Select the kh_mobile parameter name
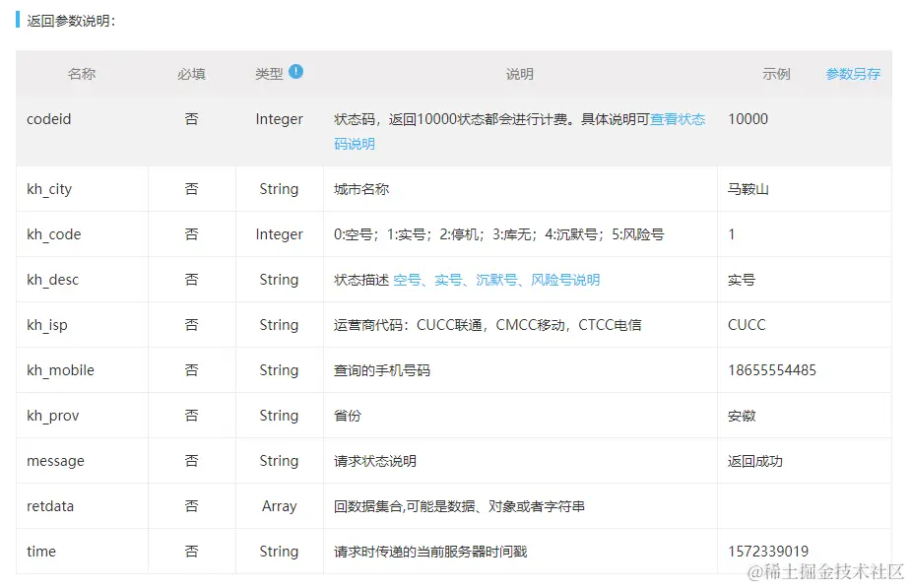Screen dimensions: 911x588 (x=60, y=370)
